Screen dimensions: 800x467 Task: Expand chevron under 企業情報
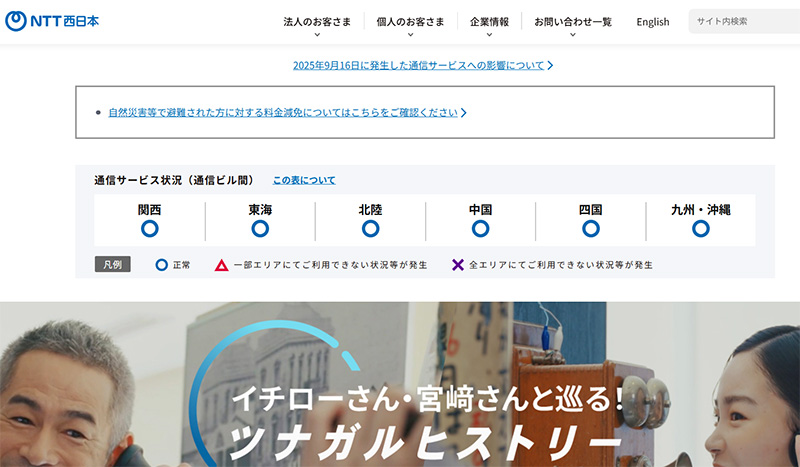pos(489,35)
